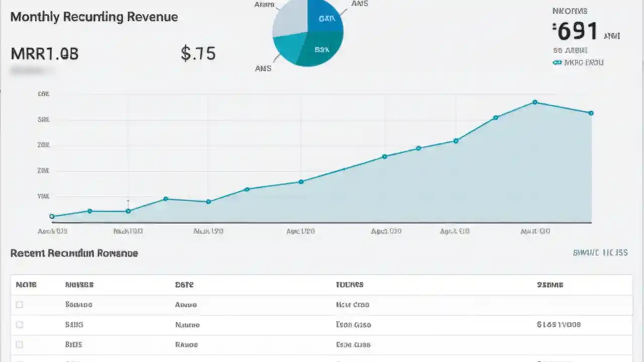Screen dimensions: 644x362
Task: Click the teal AMS slice of the pie chart
Action: tap(287, 48)
